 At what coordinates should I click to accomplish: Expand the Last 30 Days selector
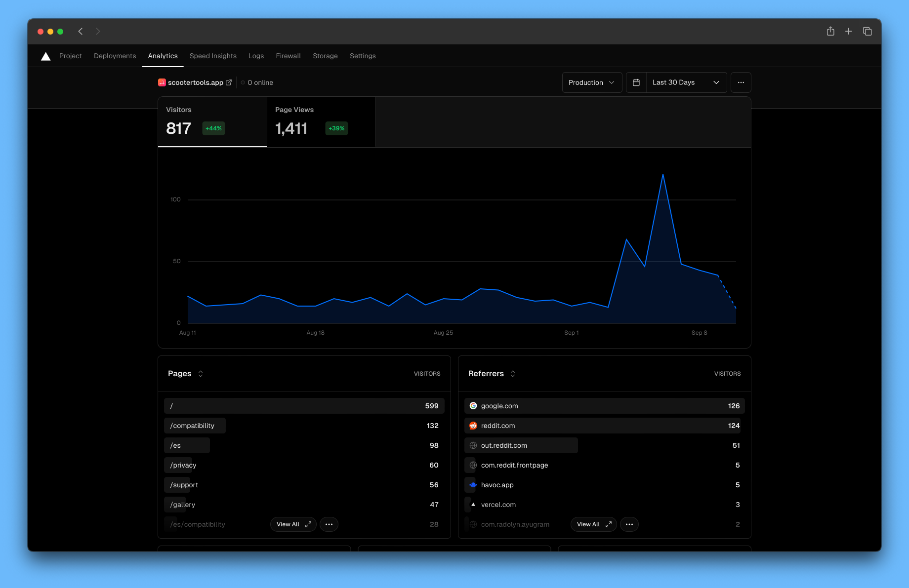pos(686,82)
